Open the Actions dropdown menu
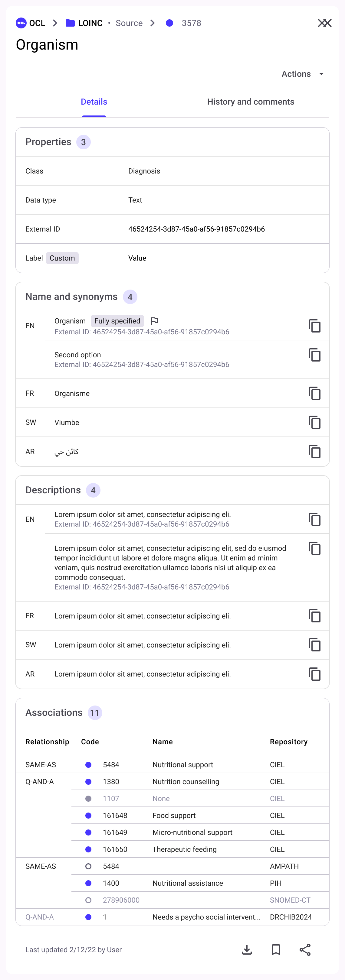This screenshot has height=980, width=345. click(x=303, y=74)
